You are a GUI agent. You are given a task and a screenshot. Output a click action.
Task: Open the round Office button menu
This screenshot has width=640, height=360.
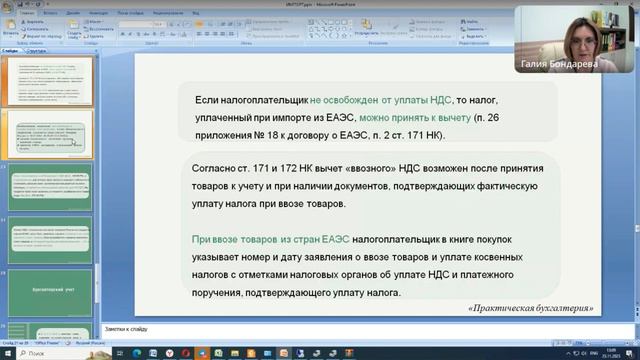[x=7, y=7]
